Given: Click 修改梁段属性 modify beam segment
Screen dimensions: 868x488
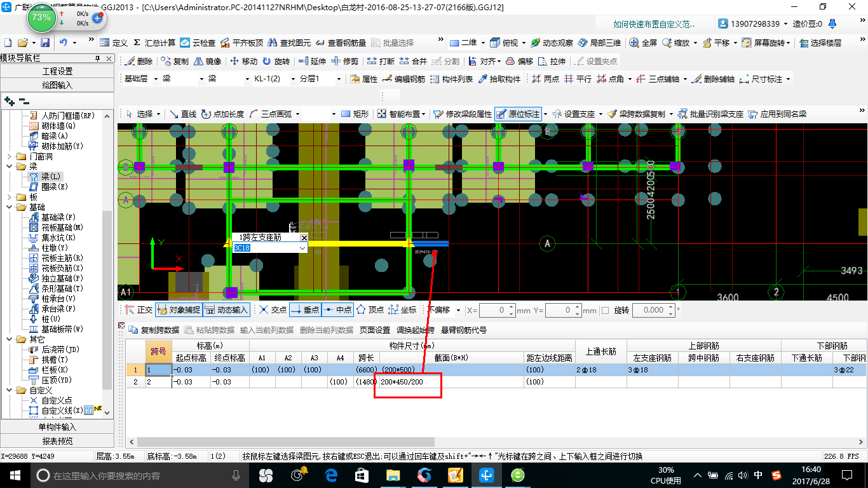Looking at the screenshot, I should 463,114.
